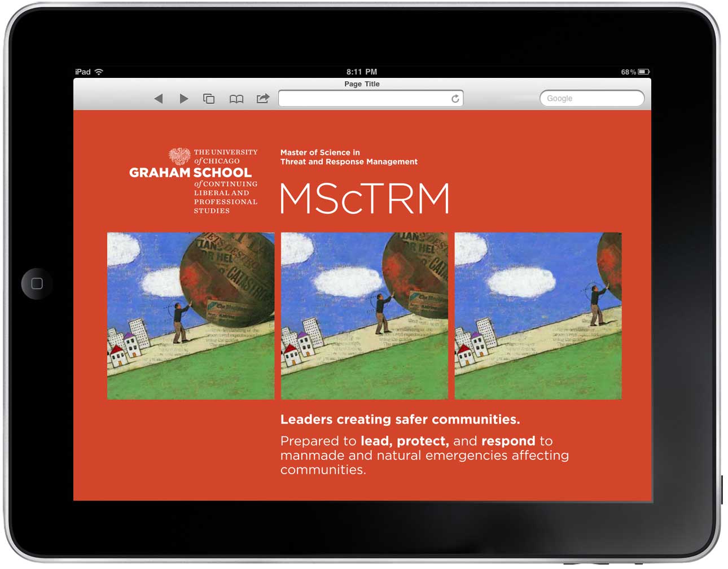
Task: Tap the battery icon in status bar
Action: pyautogui.click(x=644, y=72)
